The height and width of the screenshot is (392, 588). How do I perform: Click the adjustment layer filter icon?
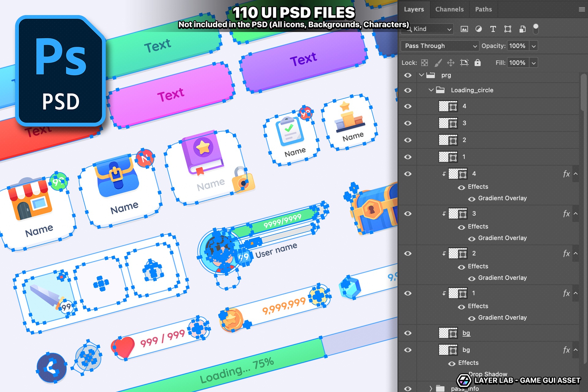(x=478, y=29)
